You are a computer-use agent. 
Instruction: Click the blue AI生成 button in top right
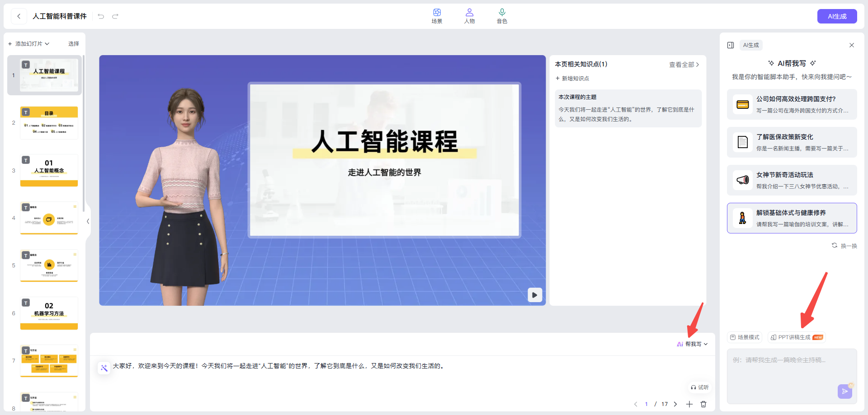pos(837,16)
